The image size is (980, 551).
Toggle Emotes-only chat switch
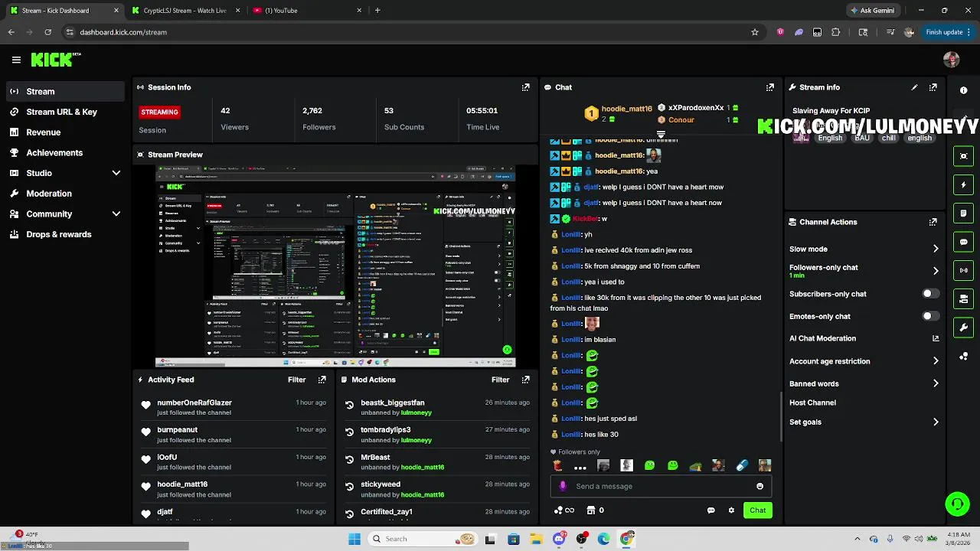pyautogui.click(x=930, y=316)
